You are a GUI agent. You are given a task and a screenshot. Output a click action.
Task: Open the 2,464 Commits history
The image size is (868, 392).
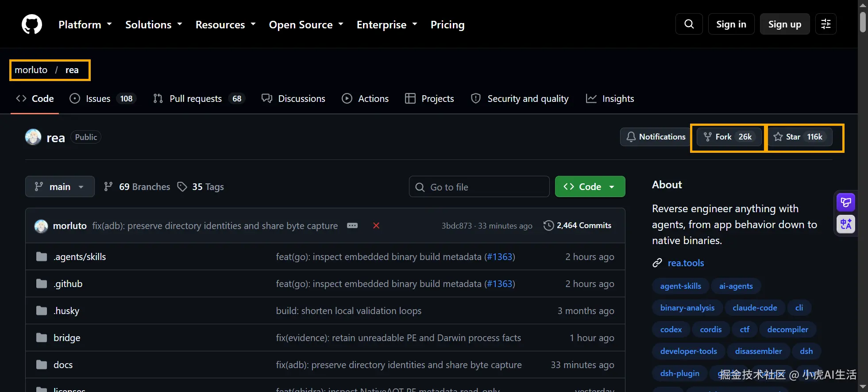578,225
